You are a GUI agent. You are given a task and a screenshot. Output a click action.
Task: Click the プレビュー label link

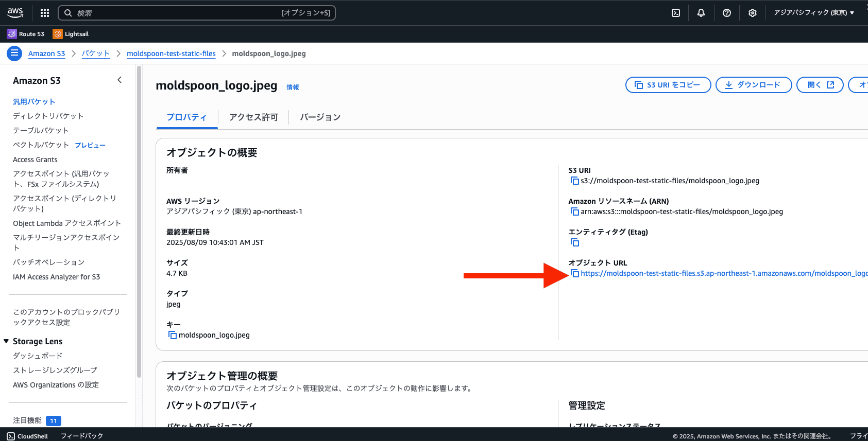[90, 145]
